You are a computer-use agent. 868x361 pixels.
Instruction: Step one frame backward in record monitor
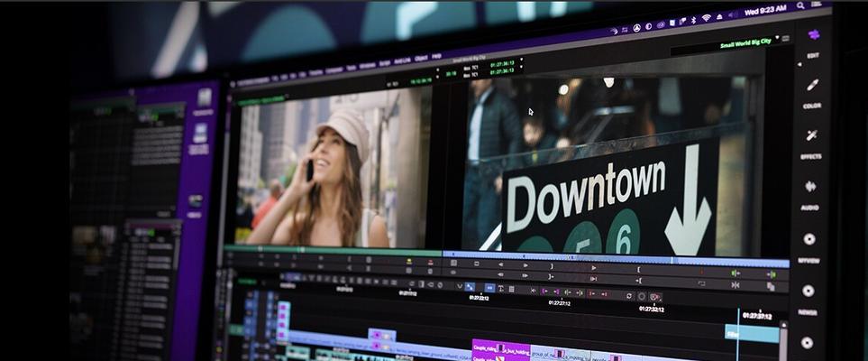tap(500, 264)
